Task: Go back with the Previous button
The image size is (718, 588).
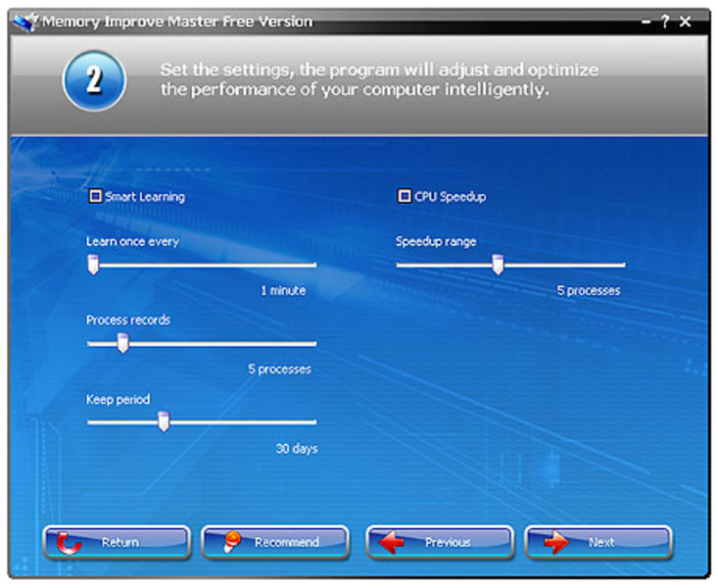Action: (440, 543)
